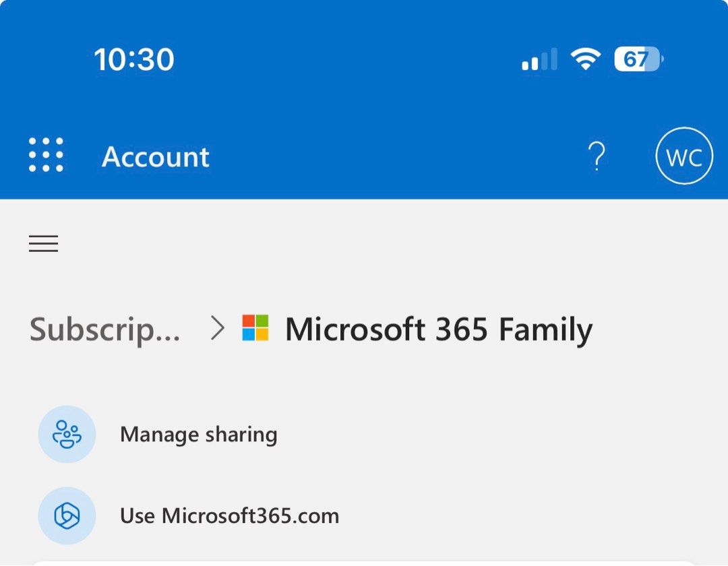Open the app launcher waffle icon

pyautogui.click(x=45, y=155)
